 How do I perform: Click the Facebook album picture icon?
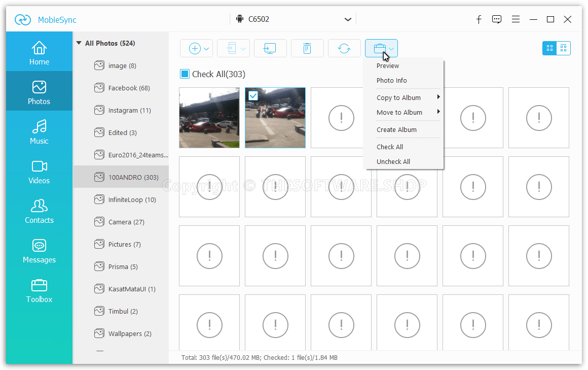pyautogui.click(x=99, y=88)
